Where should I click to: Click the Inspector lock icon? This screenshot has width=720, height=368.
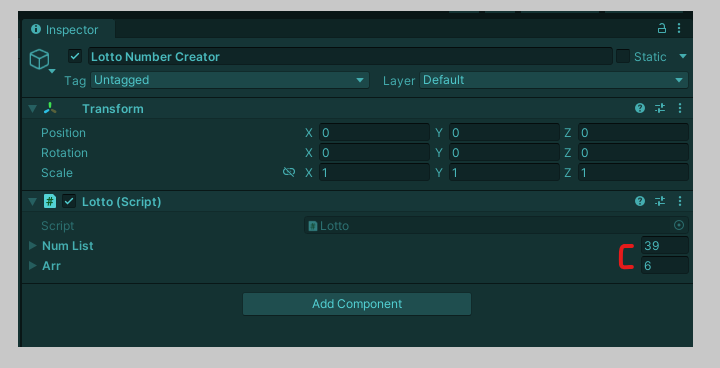click(662, 28)
